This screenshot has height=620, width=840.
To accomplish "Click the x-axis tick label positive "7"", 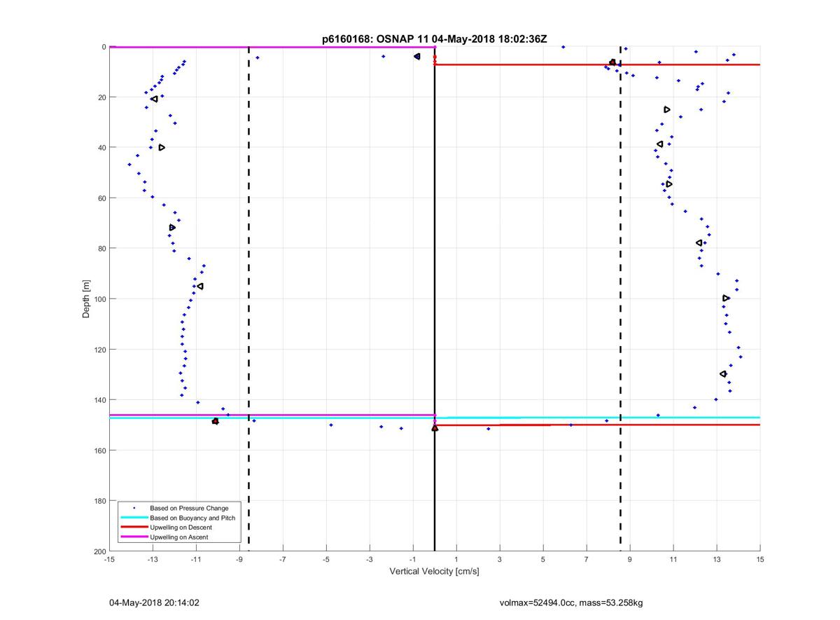I will (x=587, y=560).
